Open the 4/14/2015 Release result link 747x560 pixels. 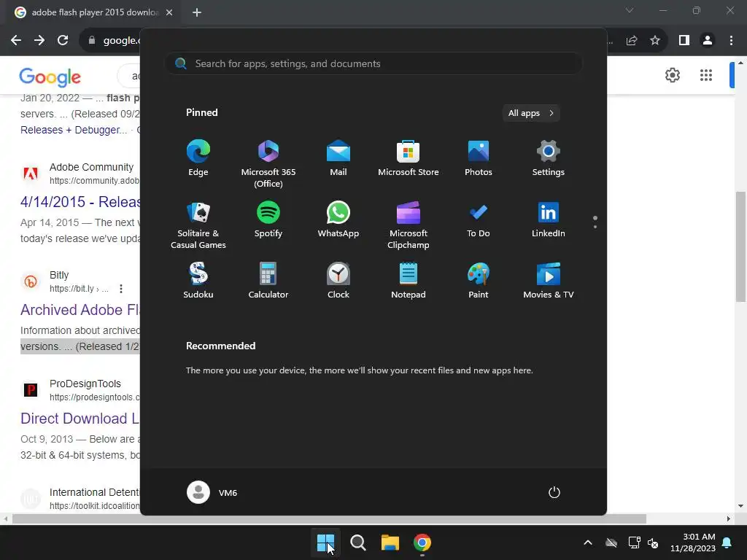click(80, 202)
